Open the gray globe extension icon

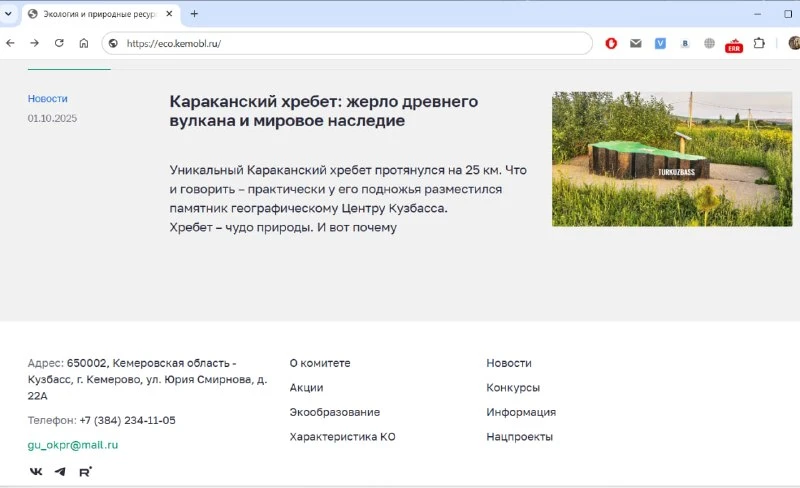point(709,43)
